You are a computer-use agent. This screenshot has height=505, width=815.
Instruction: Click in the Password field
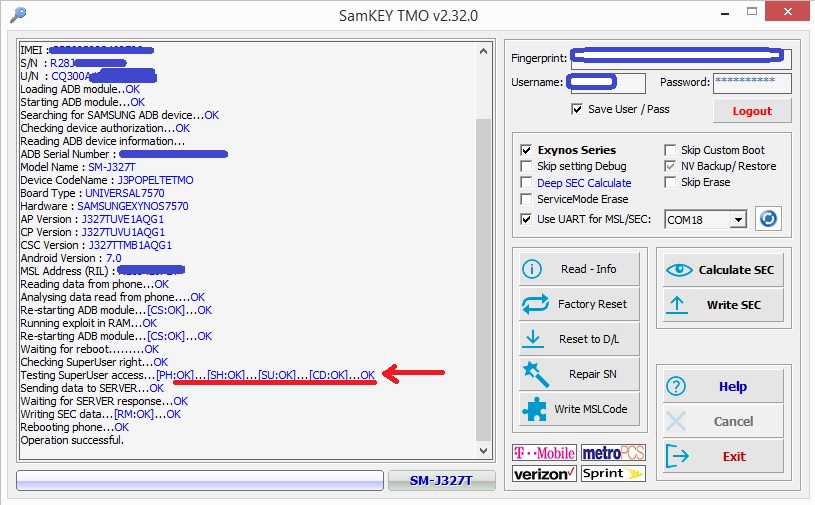752,83
